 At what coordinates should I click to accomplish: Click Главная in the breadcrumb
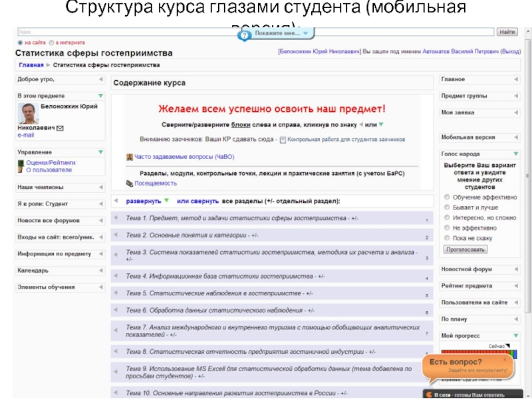tap(31, 65)
